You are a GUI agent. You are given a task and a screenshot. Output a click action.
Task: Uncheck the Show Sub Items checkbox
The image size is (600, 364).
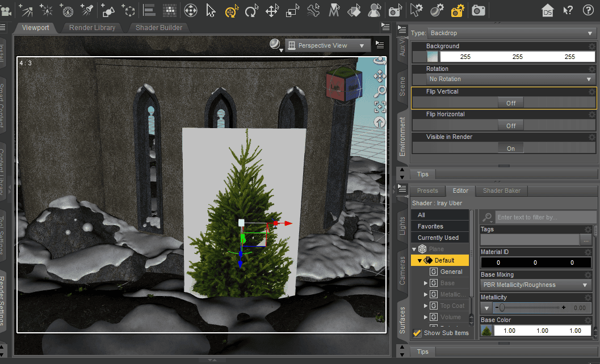pos(417,333)
